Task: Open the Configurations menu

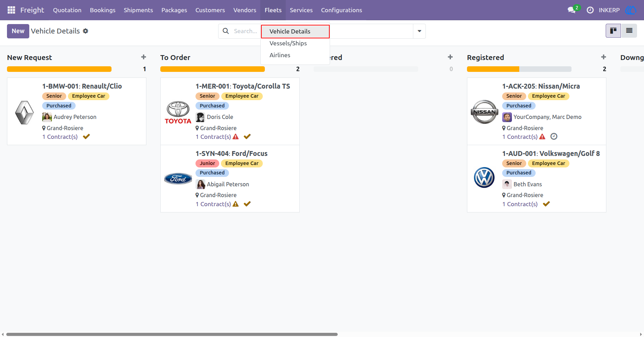Action: coord(342,10)
